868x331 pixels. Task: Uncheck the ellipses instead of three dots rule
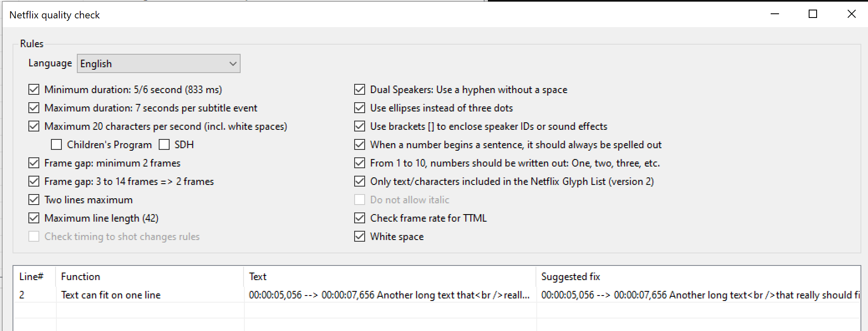tap(360, 108)
